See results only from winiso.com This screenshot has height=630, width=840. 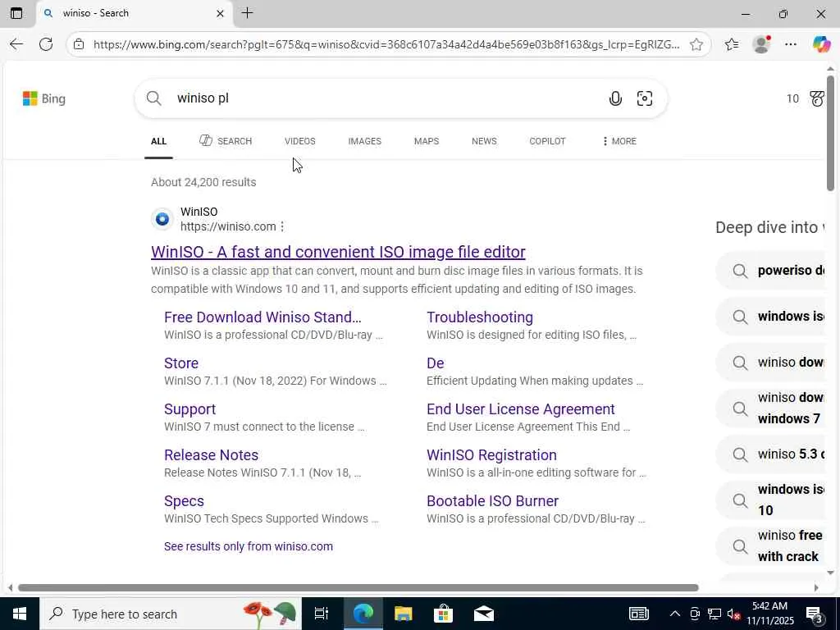248,546
